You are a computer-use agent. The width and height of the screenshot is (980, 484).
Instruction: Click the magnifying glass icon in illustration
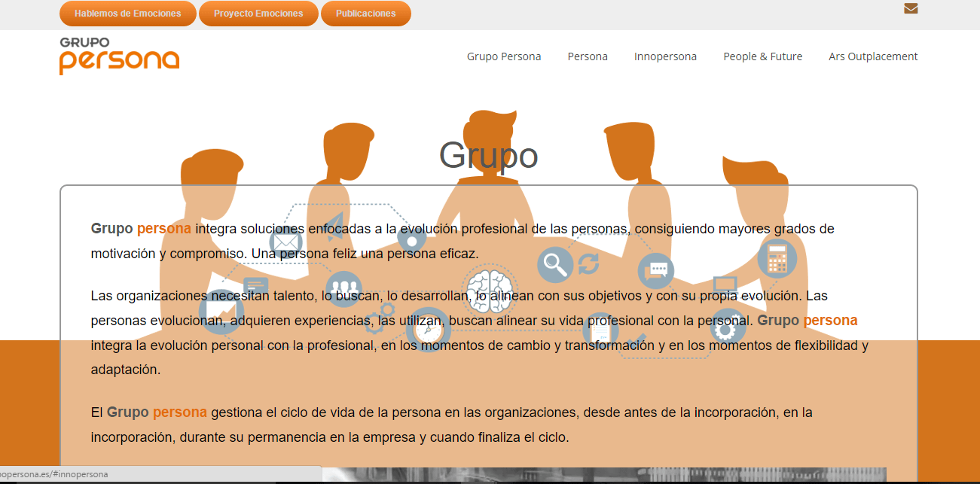point(555,265)
